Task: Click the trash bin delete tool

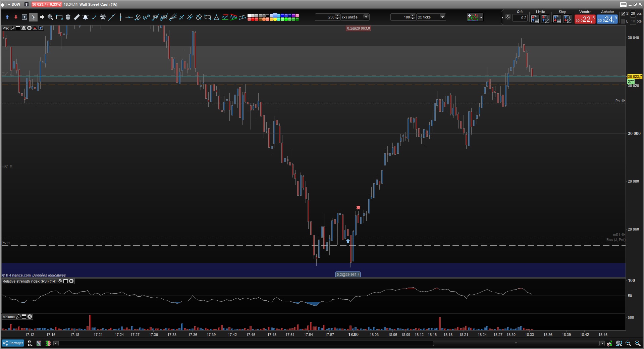Action: tap(68, 17)
